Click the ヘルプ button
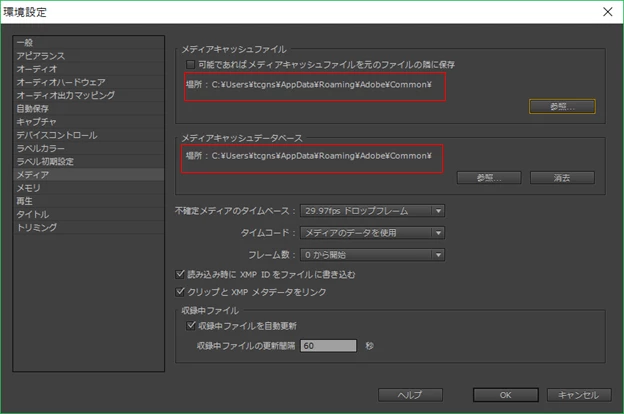 tap(410, 395)
